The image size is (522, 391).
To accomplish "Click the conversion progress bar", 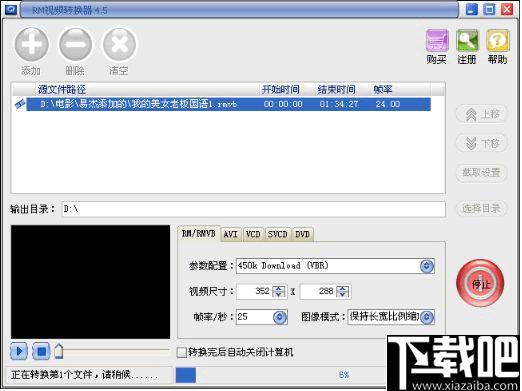I will click(280, 375).
